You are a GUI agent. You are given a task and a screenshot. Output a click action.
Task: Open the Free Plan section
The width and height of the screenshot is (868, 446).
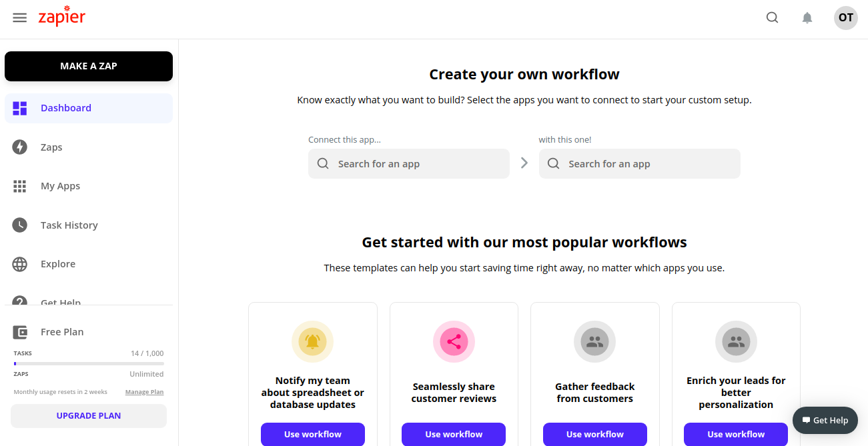[62, 332]
